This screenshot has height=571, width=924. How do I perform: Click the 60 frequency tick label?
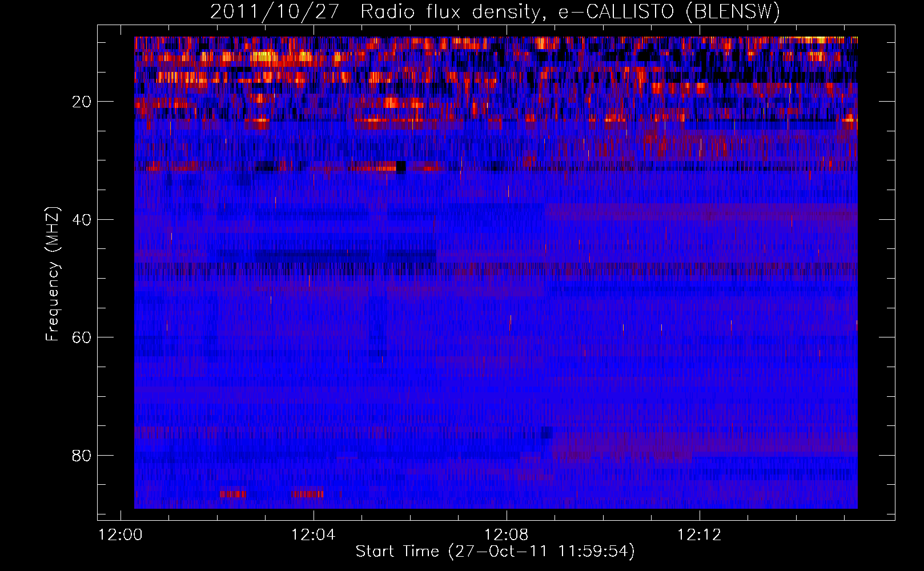click(x=82, y=337)
